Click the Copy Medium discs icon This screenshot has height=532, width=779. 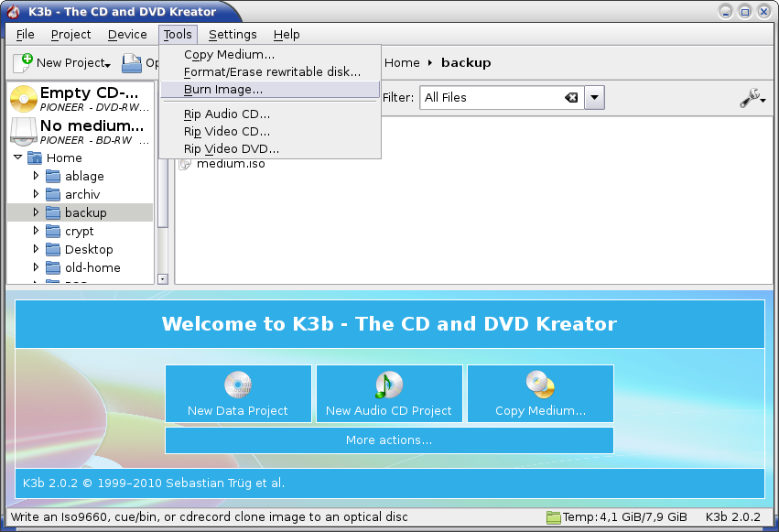540,384
